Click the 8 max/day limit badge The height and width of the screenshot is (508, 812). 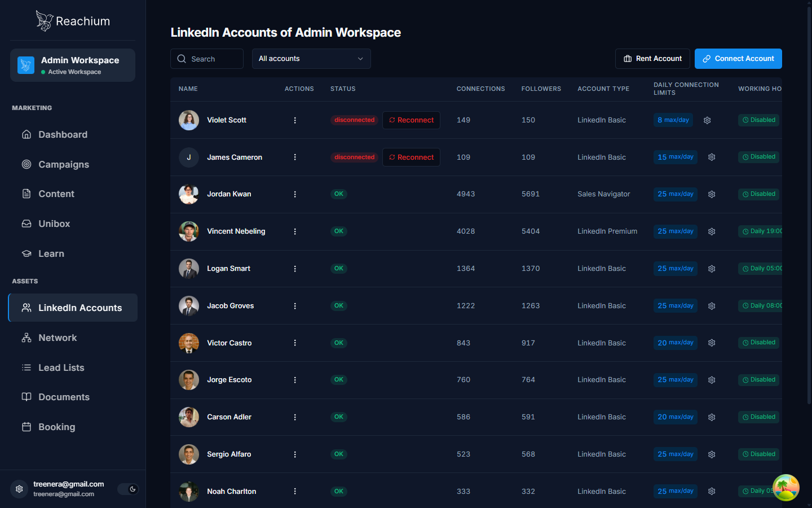pos(673,120)
